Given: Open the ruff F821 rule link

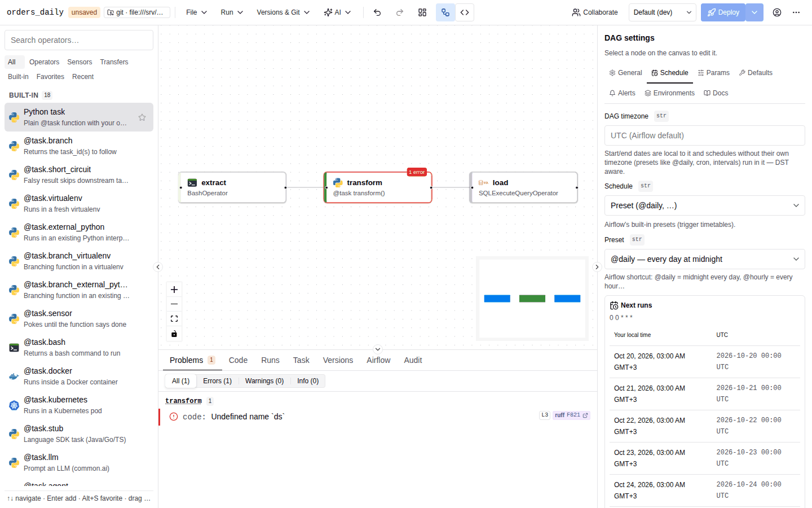Looking at the screenshot, I should 571,415.
